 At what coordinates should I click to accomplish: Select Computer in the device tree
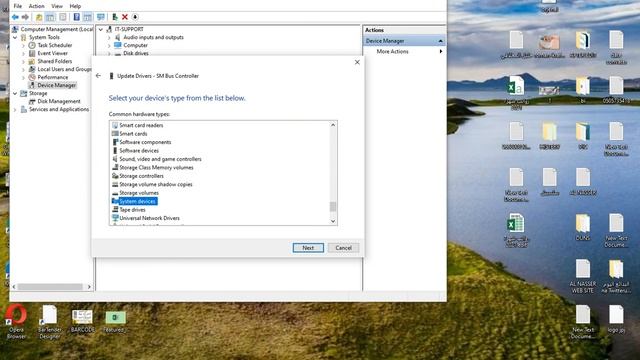(x=136, y=45)
